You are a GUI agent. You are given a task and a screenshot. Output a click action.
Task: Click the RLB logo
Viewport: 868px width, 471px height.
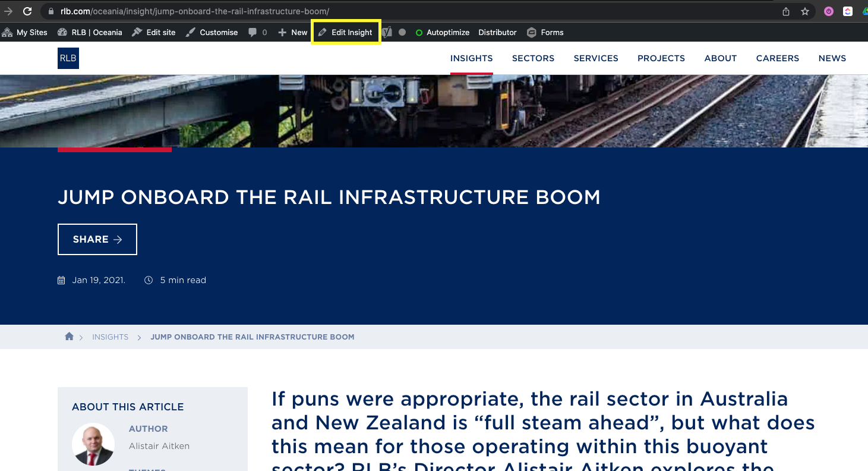[x=68, y=58]
